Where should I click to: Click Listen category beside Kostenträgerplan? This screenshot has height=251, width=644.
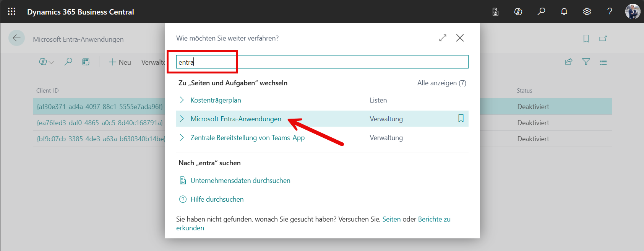pos(378,100)
